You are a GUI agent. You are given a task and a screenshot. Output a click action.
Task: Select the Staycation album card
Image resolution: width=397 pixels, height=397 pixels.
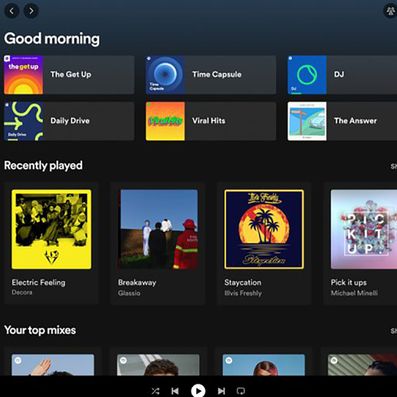[264, 243]
